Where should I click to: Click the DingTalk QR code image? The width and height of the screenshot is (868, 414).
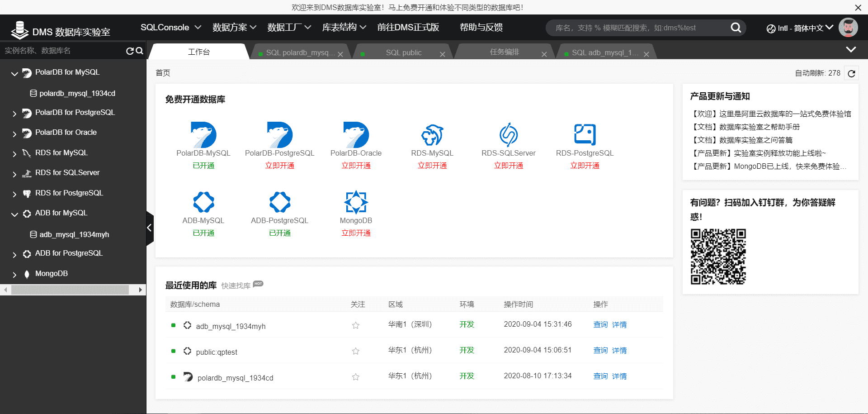[718, 257]
